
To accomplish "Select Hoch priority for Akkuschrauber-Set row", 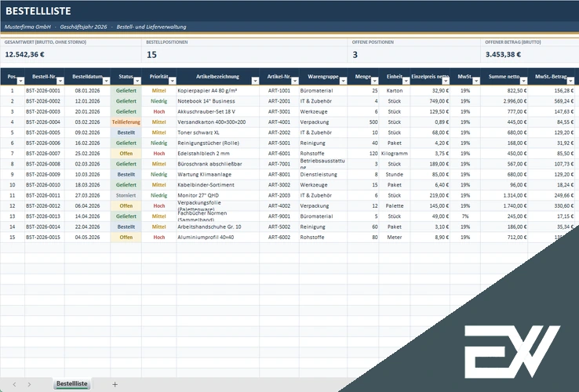I will [x=159, y=111].
